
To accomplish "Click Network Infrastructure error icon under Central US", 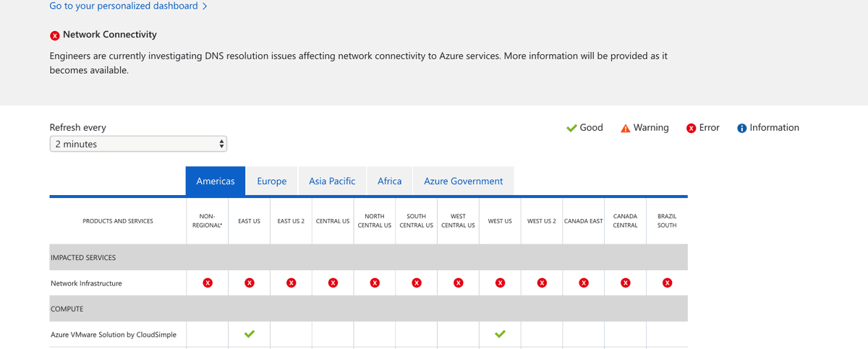I will 333,283.
